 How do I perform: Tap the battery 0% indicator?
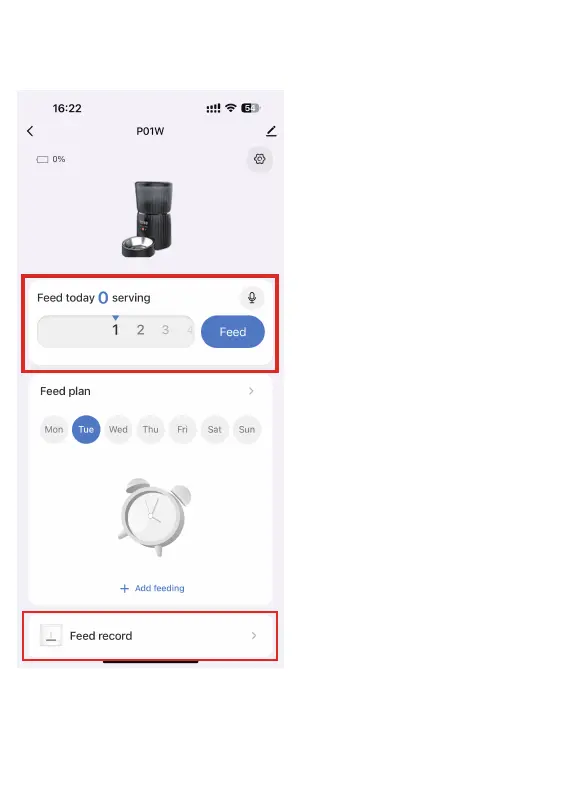(x=51, y=160)
